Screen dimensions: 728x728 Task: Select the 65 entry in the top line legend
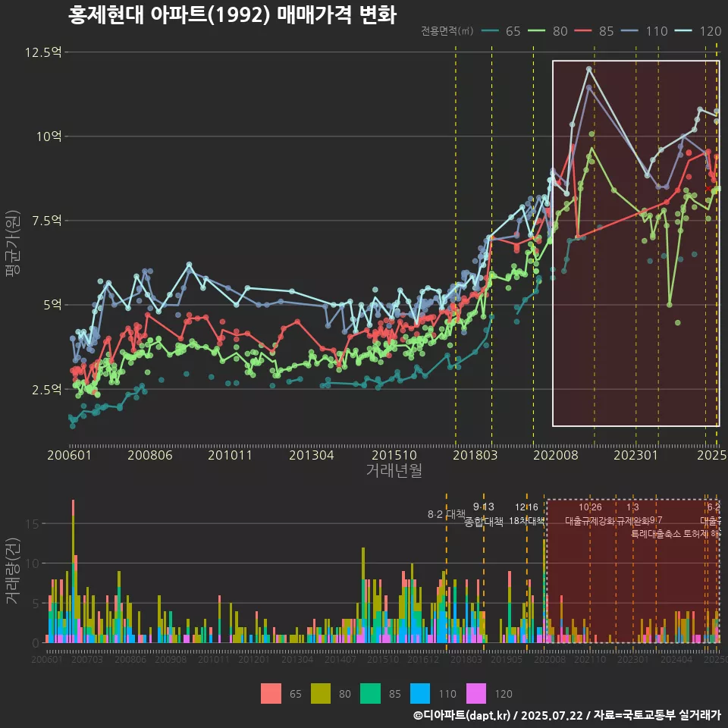(501, 31)
